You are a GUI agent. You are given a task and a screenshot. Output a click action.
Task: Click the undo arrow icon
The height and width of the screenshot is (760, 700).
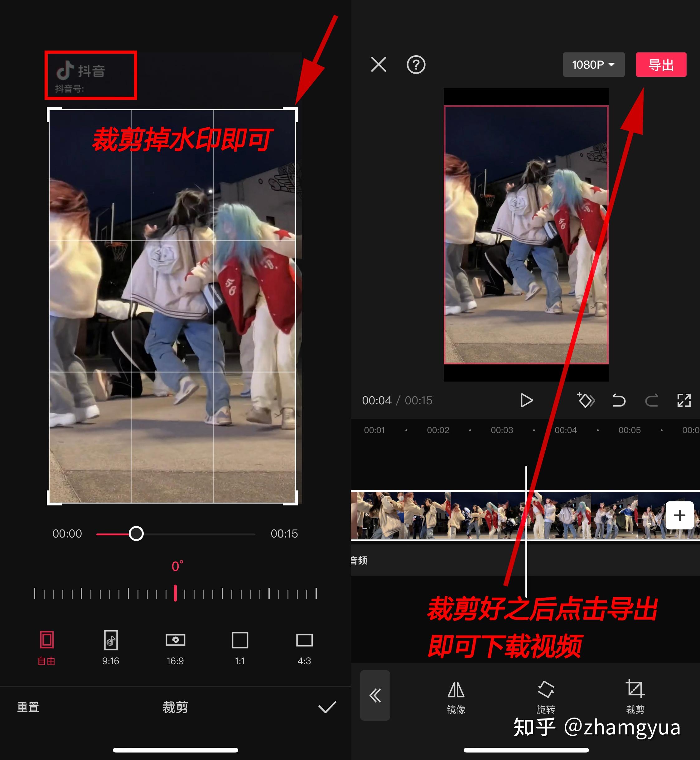[x=619, y=400]
